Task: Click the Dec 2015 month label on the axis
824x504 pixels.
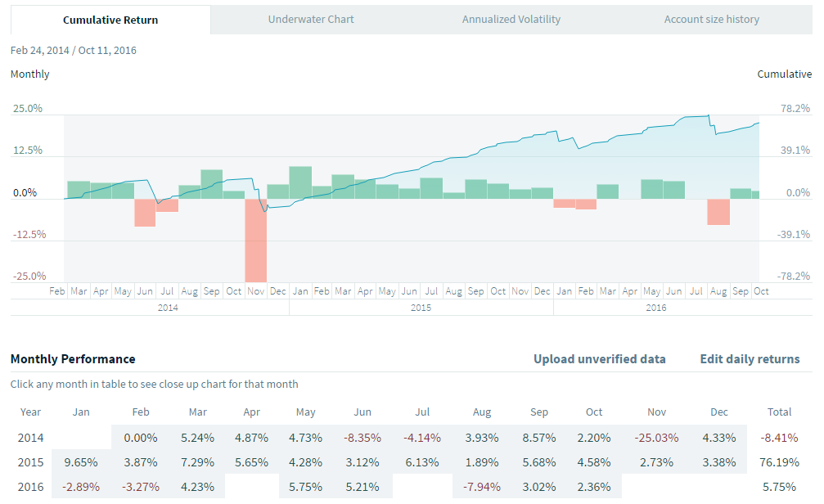Action: (x=543, y=291)
